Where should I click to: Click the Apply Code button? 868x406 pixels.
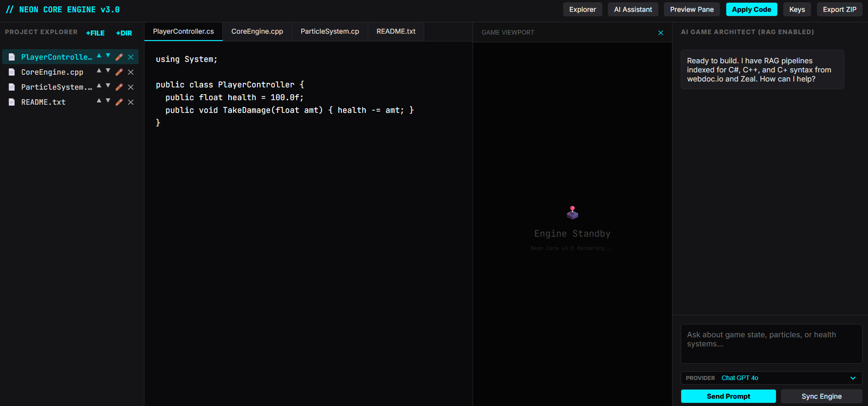(751, 10)
